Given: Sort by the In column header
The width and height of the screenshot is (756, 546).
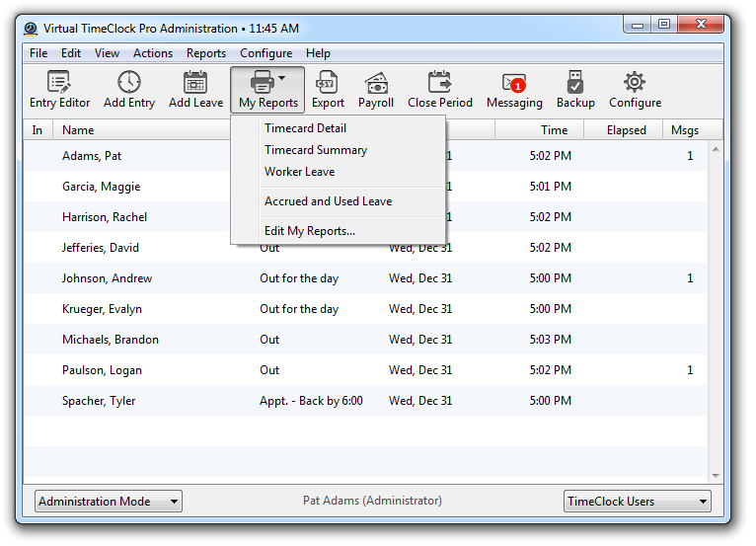Looking at the screenshot, I should tap(38, 130).
